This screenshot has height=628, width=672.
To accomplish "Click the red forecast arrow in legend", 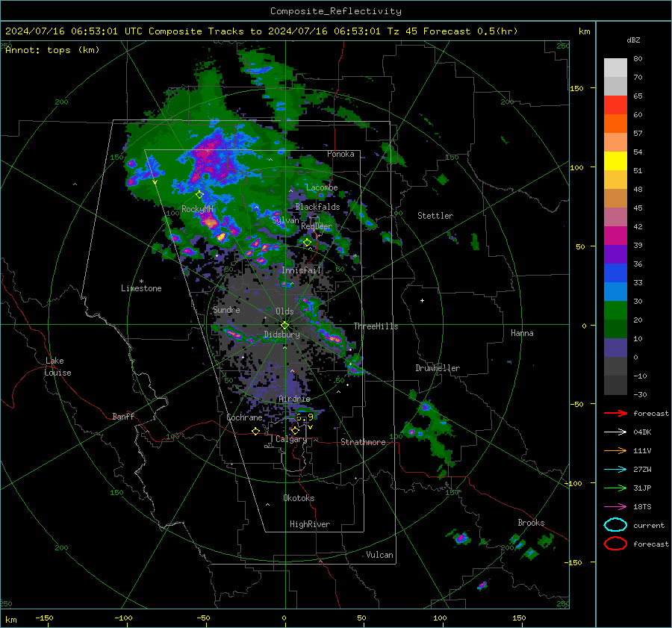I will 615,413.
